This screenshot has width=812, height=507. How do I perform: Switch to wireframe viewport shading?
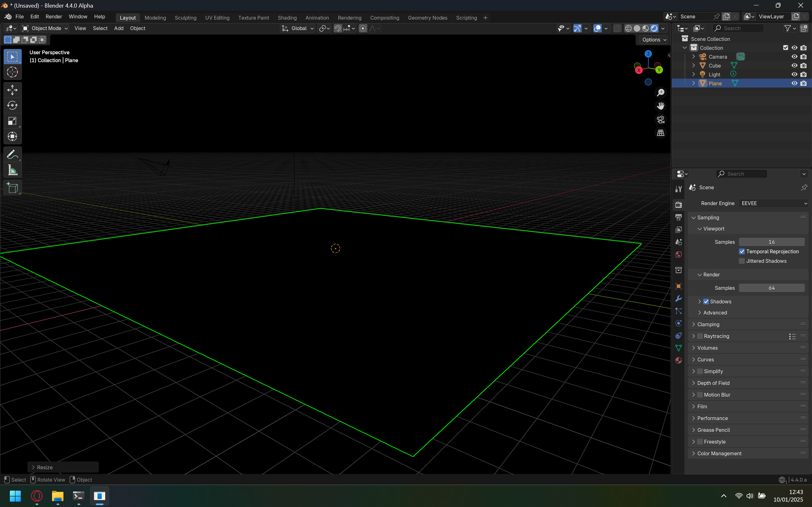tap(629, 29)
